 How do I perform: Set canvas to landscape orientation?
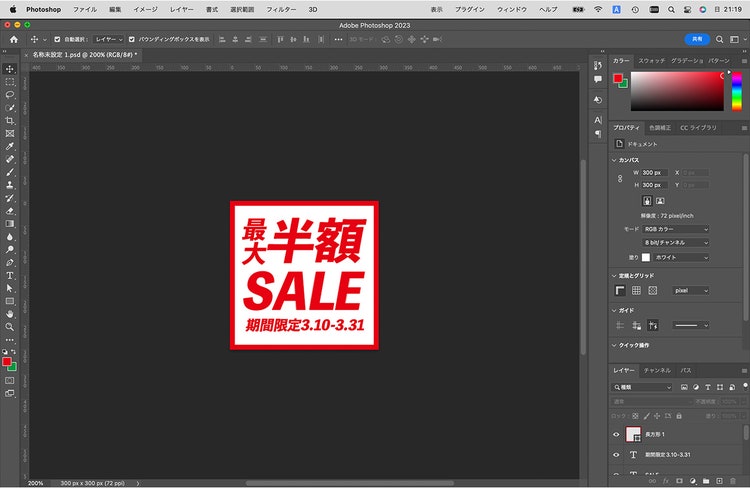[x=660, y=201]
